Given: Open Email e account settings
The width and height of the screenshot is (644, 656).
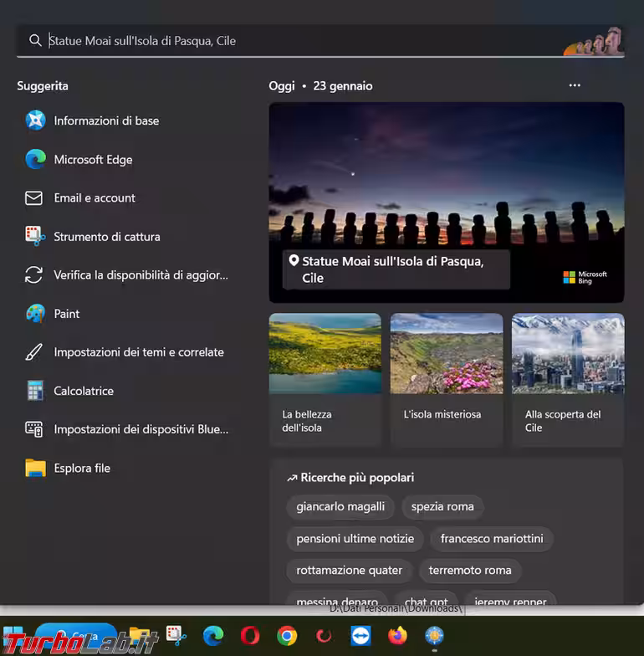Looking at the screenshot, I should pos(94,198).
